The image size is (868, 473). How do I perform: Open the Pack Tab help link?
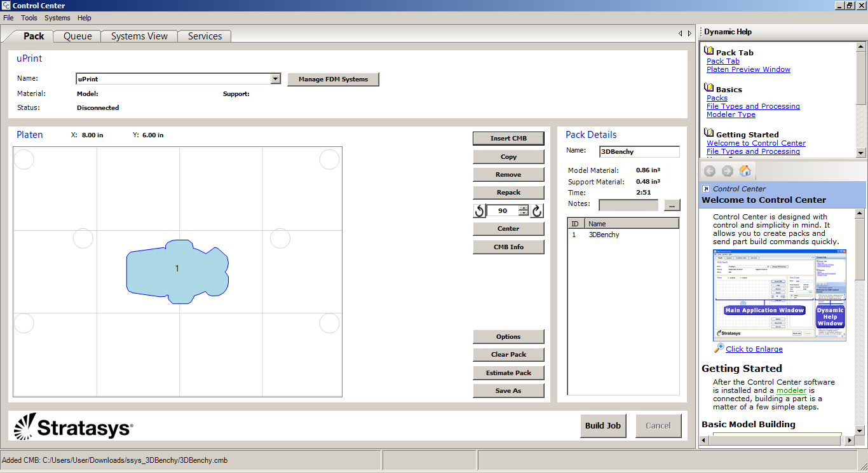point(723,61)
